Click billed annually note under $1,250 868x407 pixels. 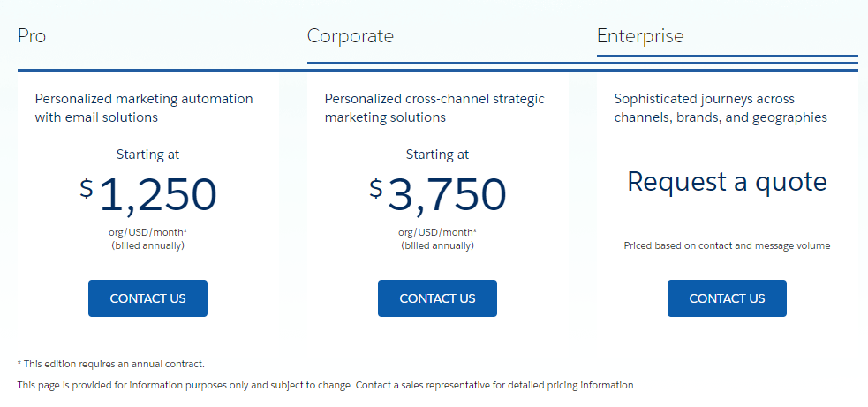tap(148, 245)
